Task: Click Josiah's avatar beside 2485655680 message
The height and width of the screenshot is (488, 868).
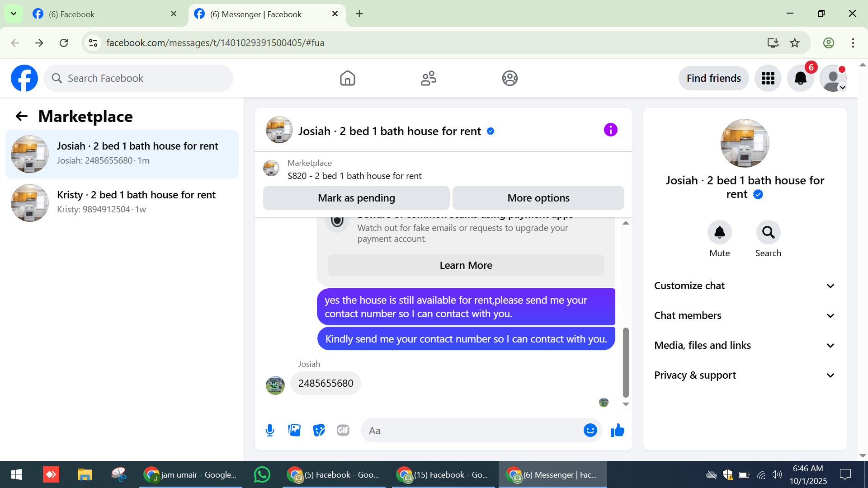Action: click(x=275, y=385)
